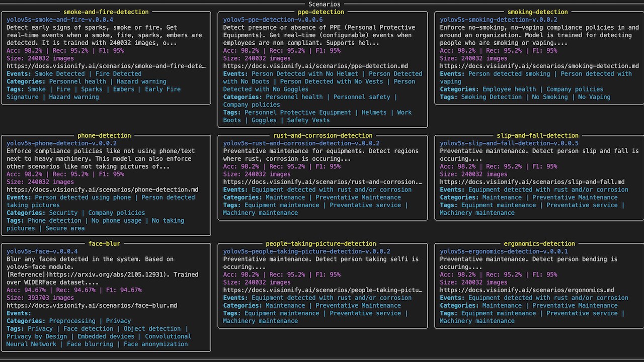Open the phone-detection.md docs URL
This screenshot has height=362, width=644.
(x=103, y=190)
